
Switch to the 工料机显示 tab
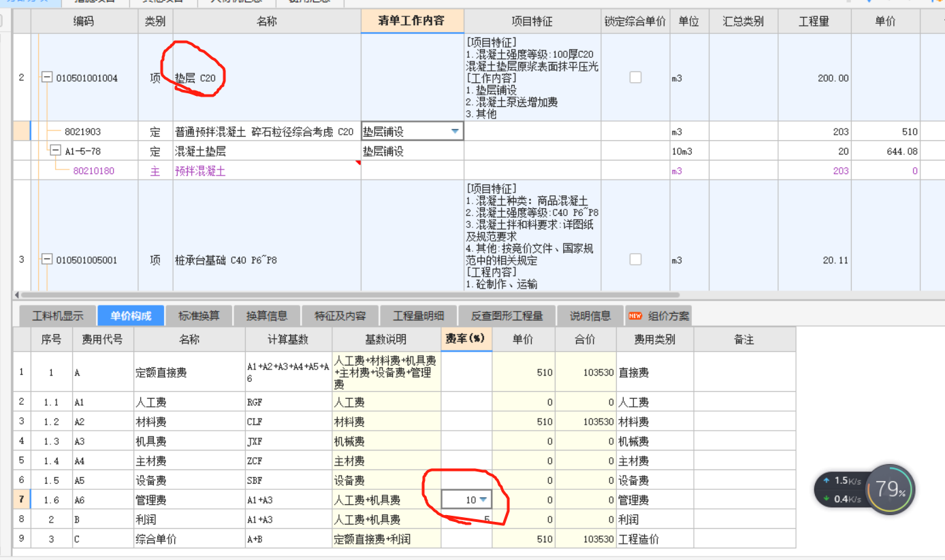click(x=58, y=316)
